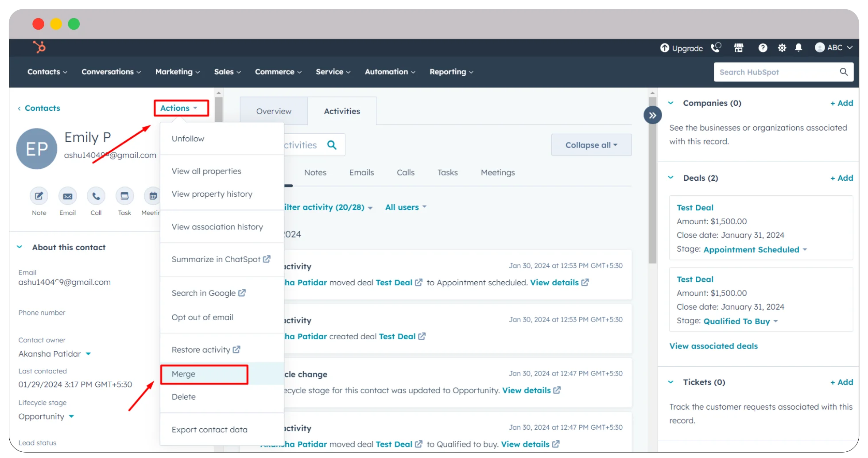The width and height of the screenshot is (868, 458).
Task: Add a deal with + Add
Action: click(841, 178)
